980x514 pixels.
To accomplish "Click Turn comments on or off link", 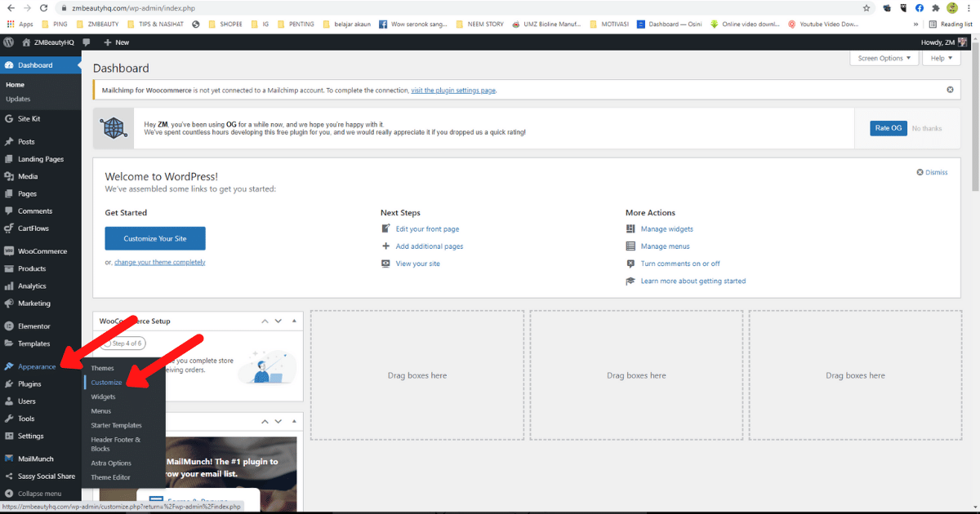I will tap(680, 264).
